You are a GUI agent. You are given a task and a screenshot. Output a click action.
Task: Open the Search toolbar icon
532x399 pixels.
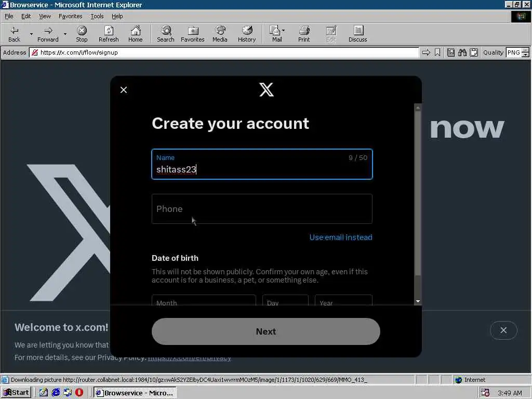coord(166,34)
